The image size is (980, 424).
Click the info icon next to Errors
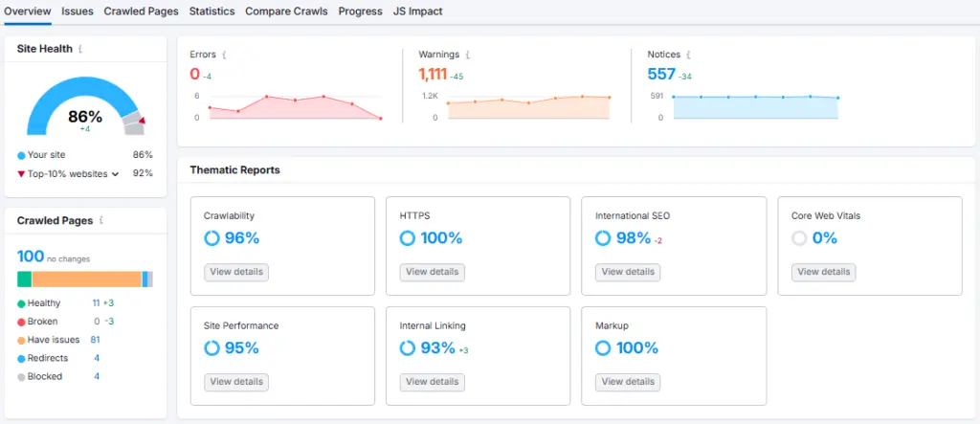224,55
